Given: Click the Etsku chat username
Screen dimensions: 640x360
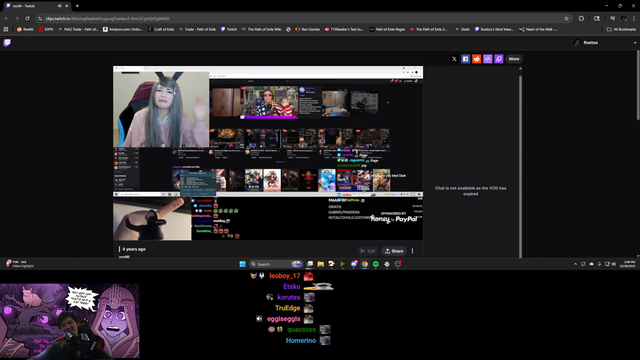Looking at the screenshot, I should (292, 287).
